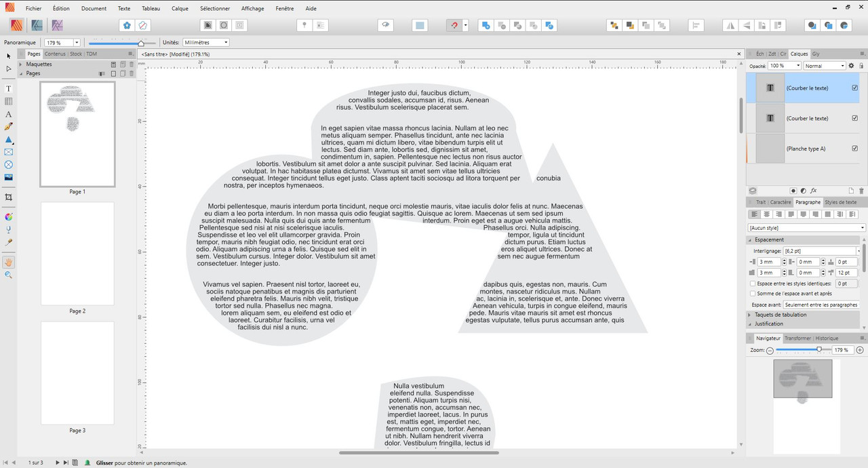
Task: Switch to the Photo persona icon
Action: click(x=57, y=25)
